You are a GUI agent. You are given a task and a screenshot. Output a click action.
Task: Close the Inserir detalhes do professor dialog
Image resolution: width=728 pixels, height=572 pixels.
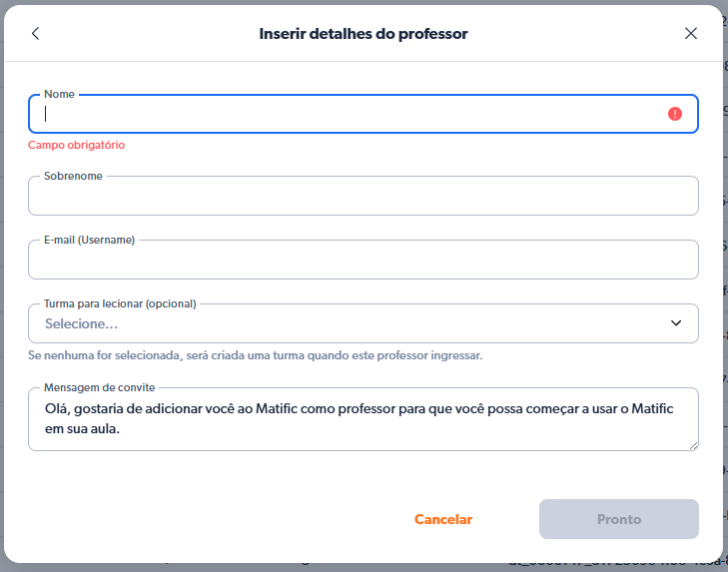click(691, 33)
